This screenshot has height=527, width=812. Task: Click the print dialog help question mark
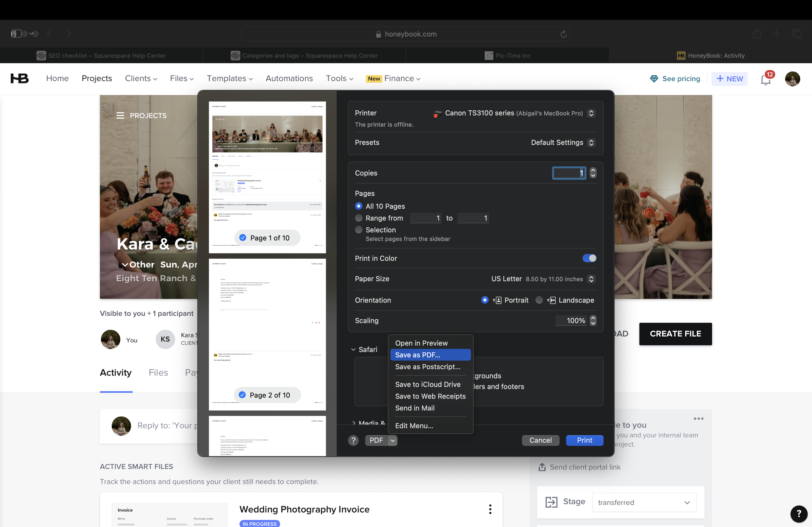click(353, 440)
